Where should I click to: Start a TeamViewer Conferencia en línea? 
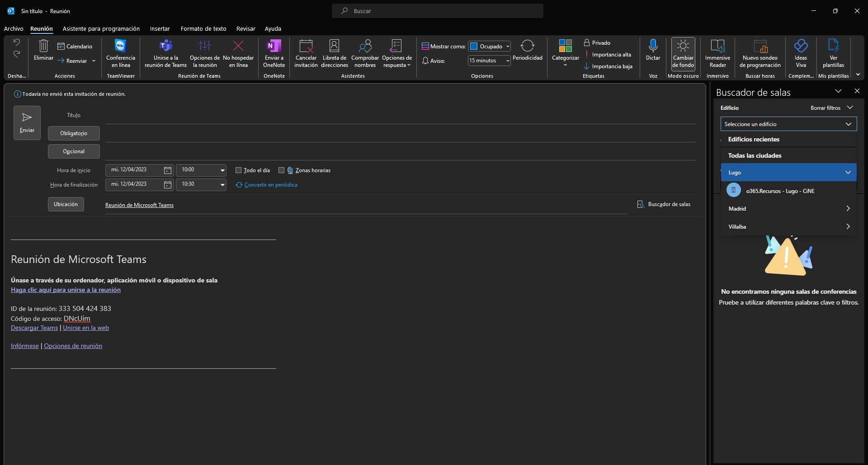tap(121, 53)
